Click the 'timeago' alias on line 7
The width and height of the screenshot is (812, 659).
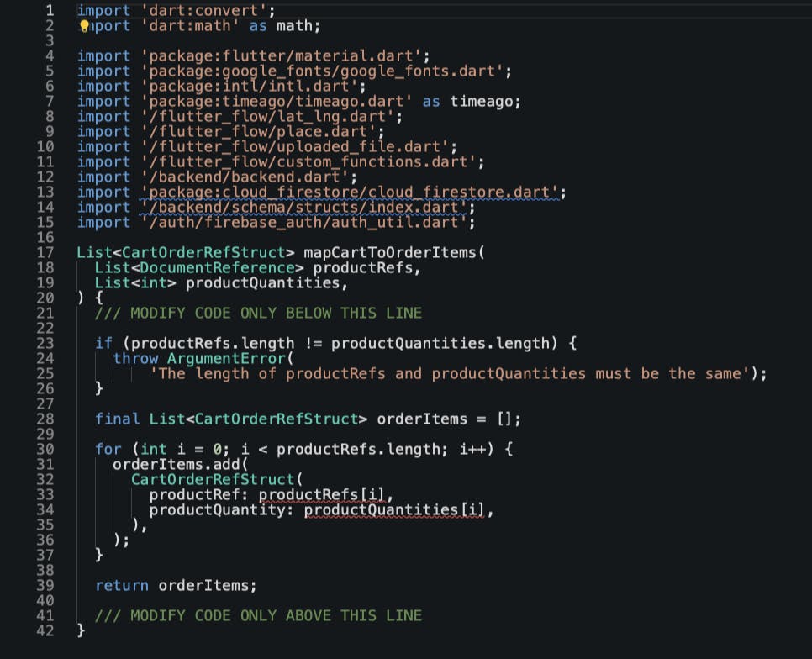481,102
